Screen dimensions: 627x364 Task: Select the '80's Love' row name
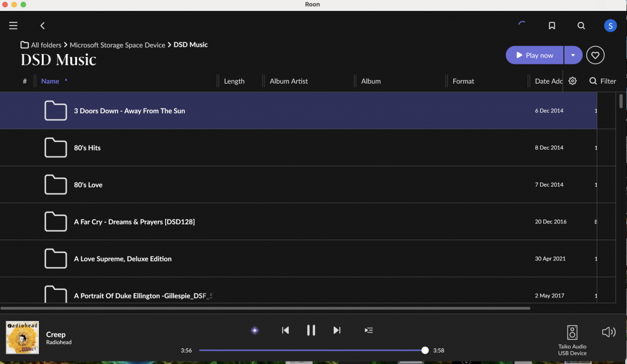pos(88,184)
